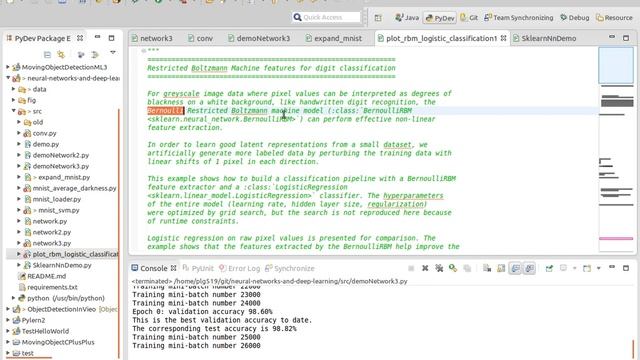
Task: Pin the Console view
Action: [549, 268]
